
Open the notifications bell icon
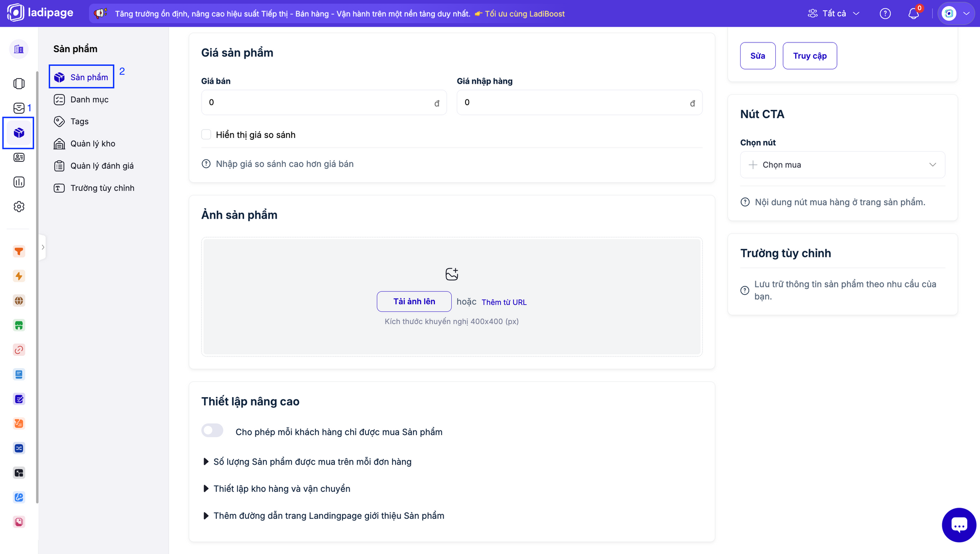(913, 14)
